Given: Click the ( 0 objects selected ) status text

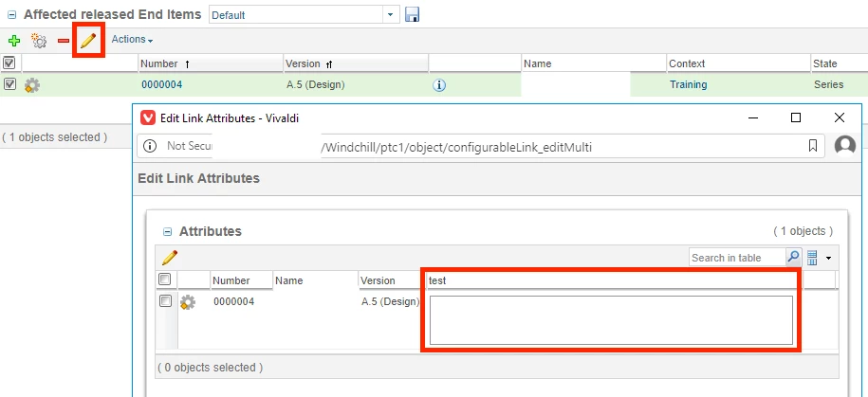Looking at the screenshot, I should point(210,367).
